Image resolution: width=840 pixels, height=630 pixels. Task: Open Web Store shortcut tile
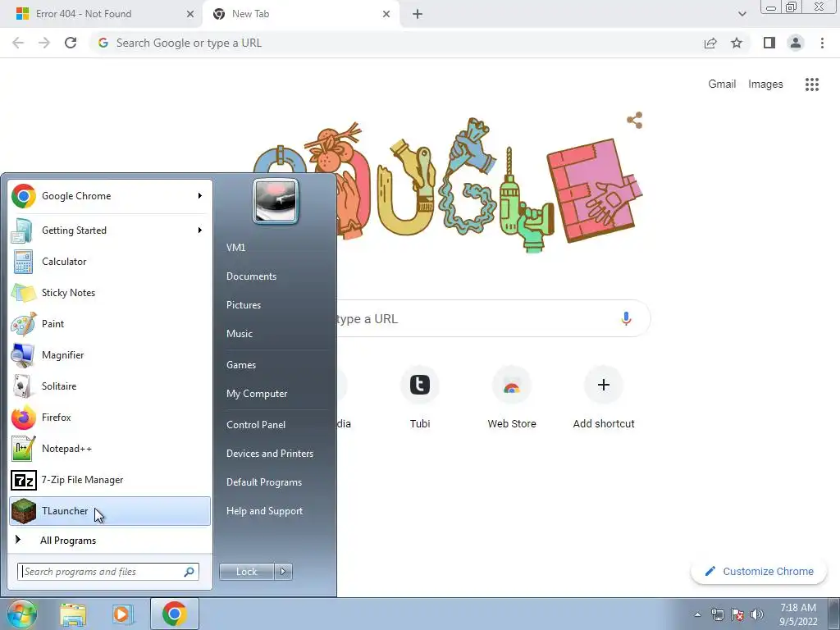click(x=512, y=398)
